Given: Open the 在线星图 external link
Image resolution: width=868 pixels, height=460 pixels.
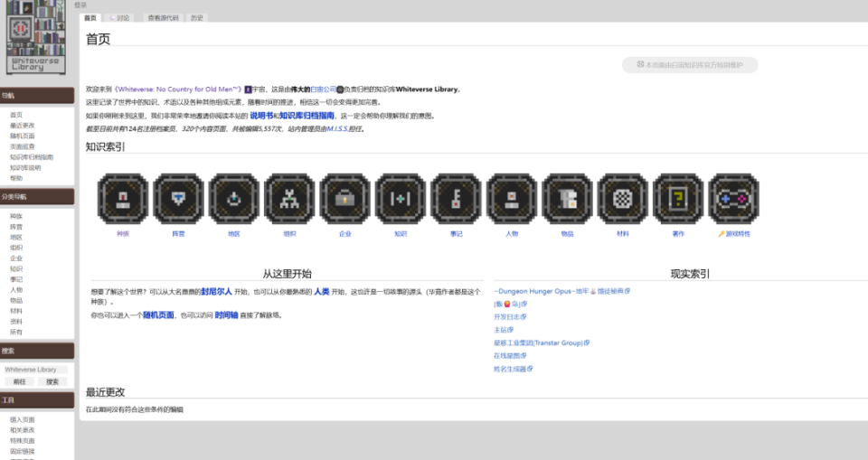Looking at the screenshot, I should click(510, 356).
